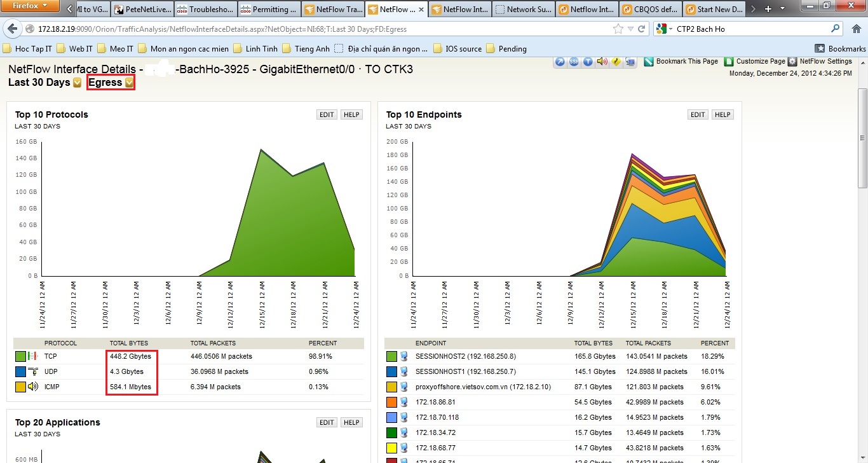Click the UDP protocol icon
Viewport: 868px width, 463px height.
(x=33, y=371)
